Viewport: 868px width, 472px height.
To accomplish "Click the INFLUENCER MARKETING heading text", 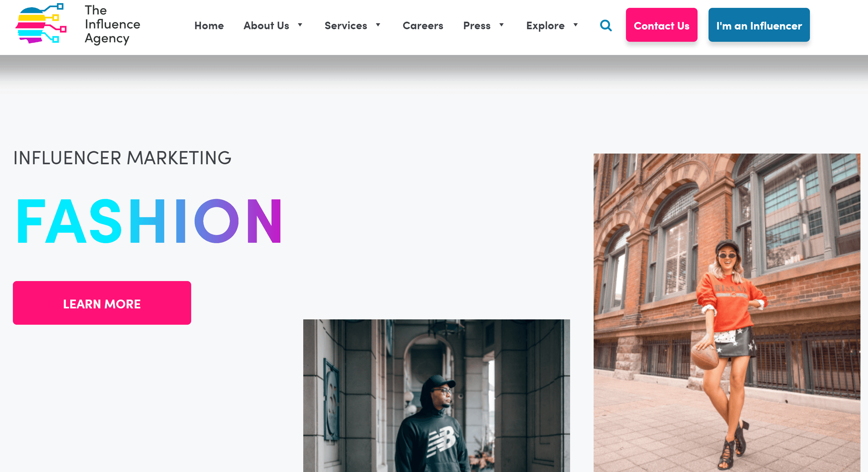I will click(122, 157).
